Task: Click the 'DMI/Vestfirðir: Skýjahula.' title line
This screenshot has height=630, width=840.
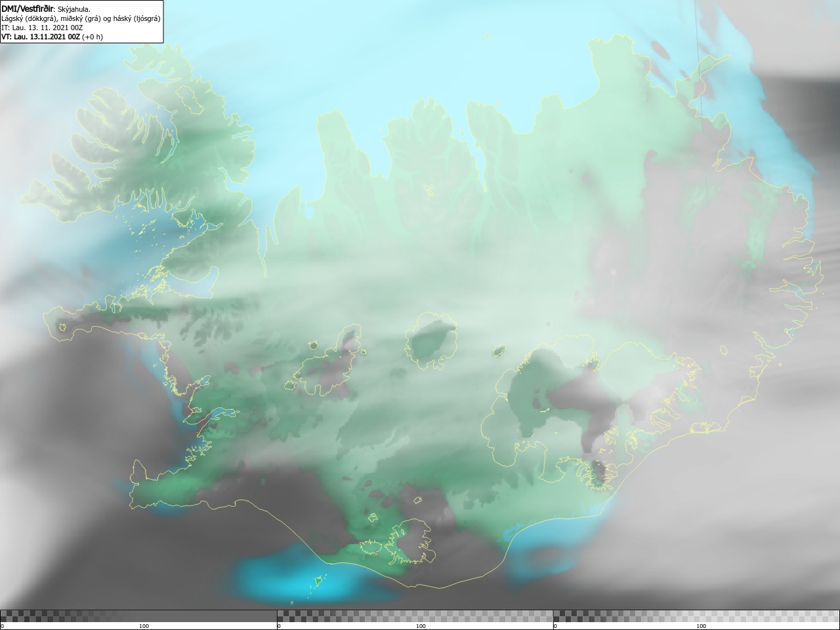Action: click(46, 9)
